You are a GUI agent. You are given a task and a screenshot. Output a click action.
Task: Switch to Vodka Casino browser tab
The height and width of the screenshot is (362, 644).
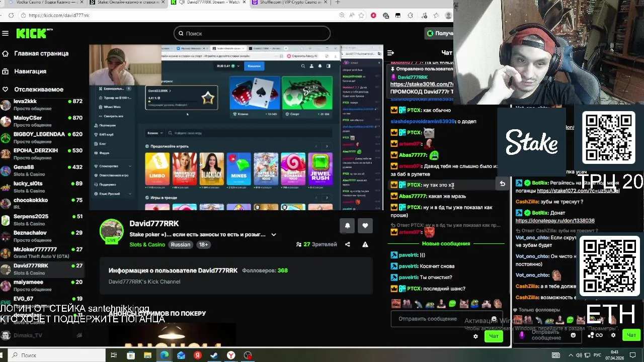(46, 3)
